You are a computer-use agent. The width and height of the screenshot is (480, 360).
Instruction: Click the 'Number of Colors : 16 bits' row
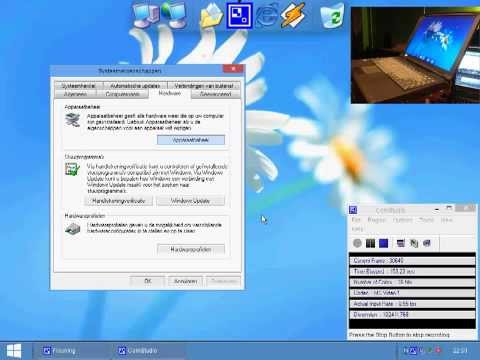[x=412, y=282]
